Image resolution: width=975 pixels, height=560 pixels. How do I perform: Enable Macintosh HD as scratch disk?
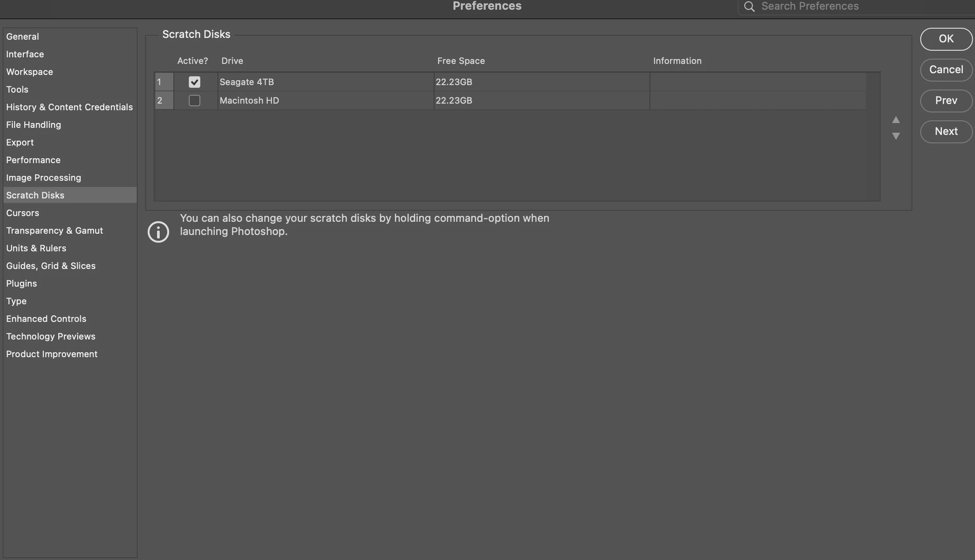click(x=195, y=101)
